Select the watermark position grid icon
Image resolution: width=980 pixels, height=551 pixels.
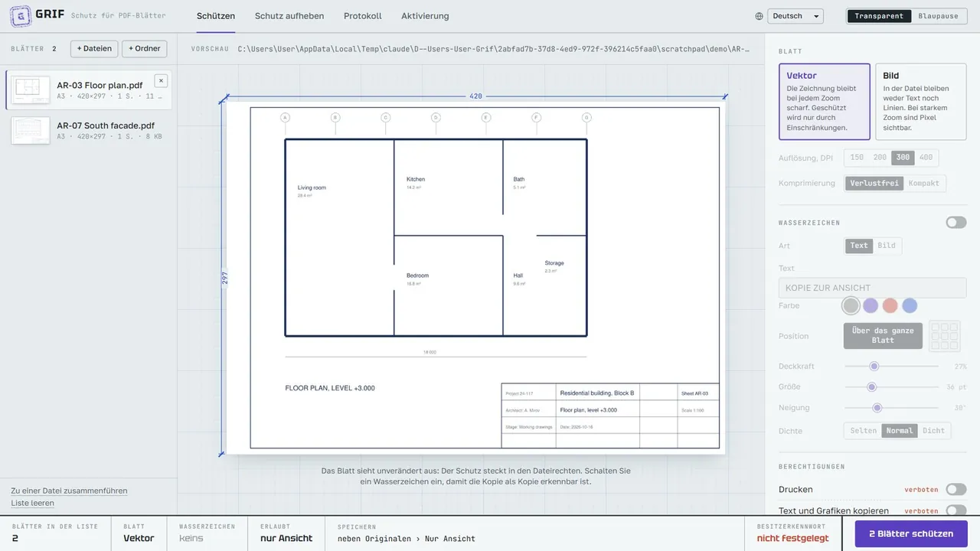point(944,336)
